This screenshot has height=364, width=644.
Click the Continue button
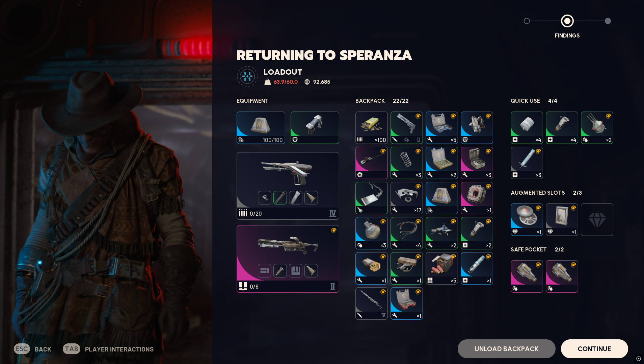pos(594,349)
